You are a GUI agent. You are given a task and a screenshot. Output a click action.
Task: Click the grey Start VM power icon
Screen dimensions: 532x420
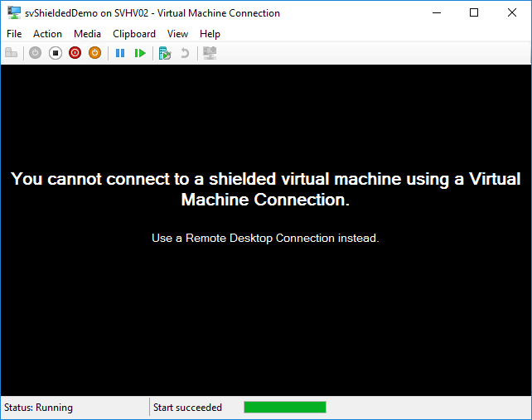[x=36, y=53]
